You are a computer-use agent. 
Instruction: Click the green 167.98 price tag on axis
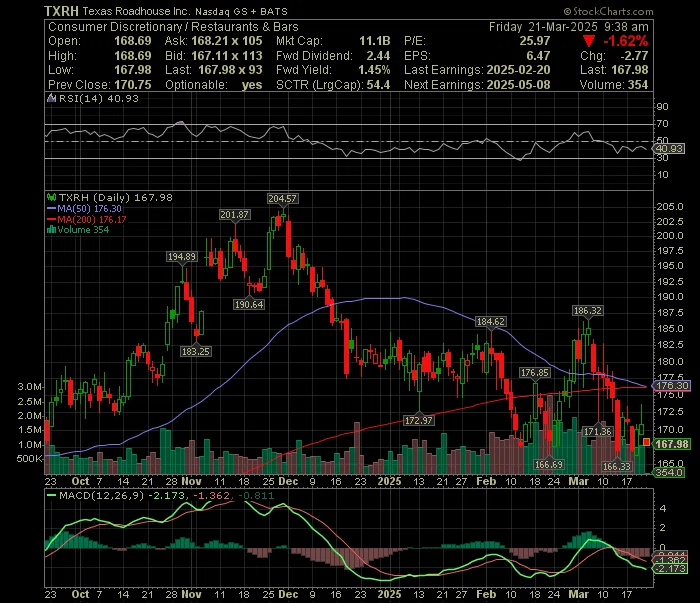tap(672, 444)
